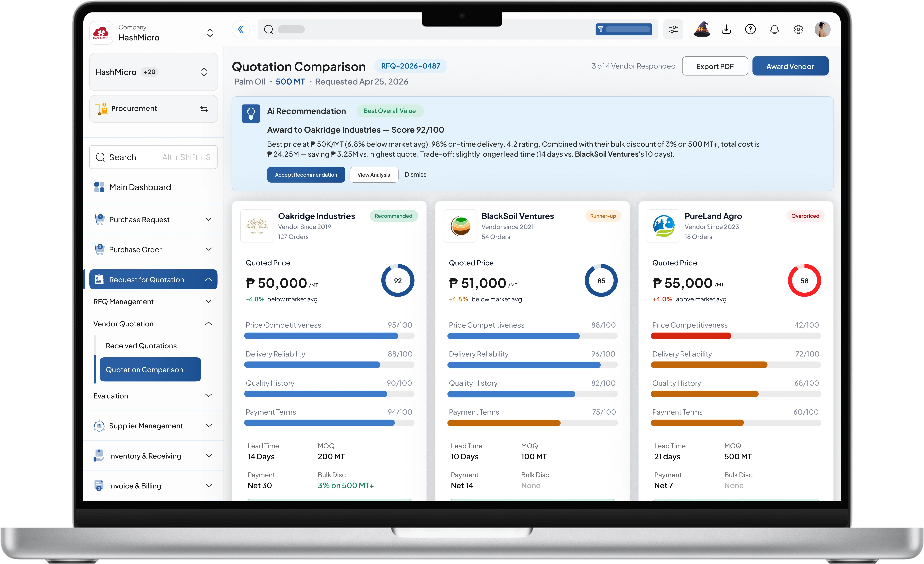Click the blue filter funnel chip

624,29
